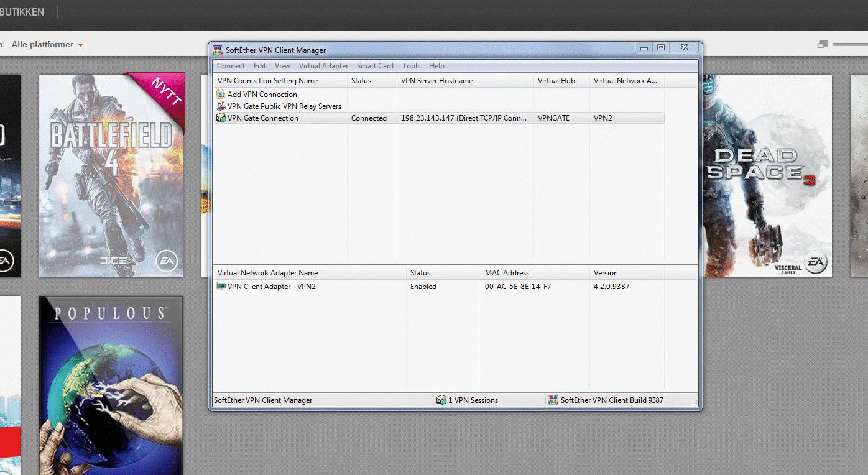Sort by Virtual Hub column header

[561, 81]
